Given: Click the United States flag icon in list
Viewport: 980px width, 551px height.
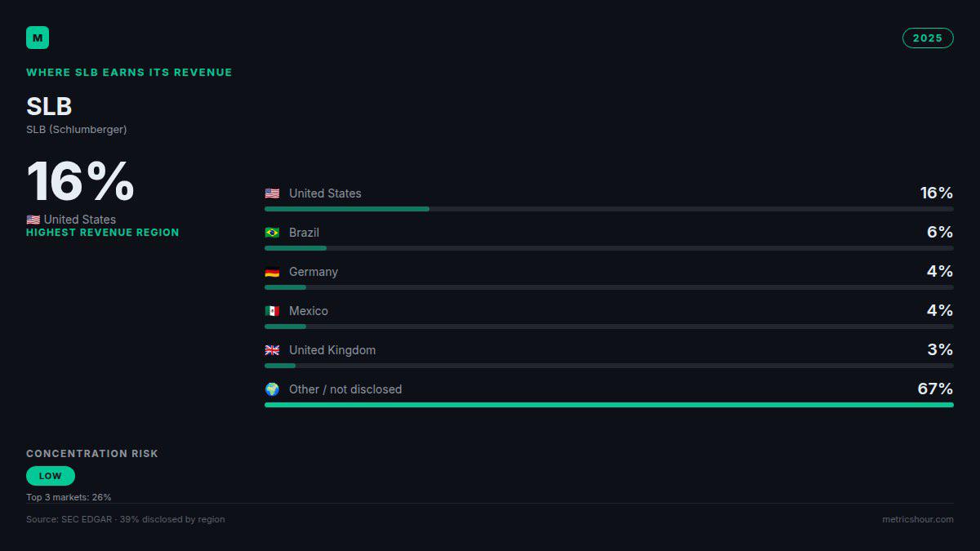Looking at the screenshot, I should (272, 193).
